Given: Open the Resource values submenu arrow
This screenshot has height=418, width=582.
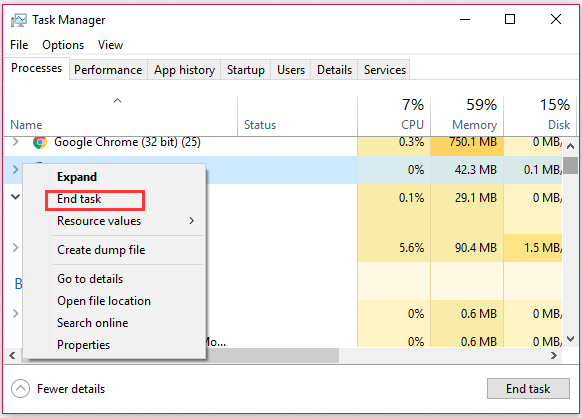Looking at the screenshot, I should coord(192,221).
